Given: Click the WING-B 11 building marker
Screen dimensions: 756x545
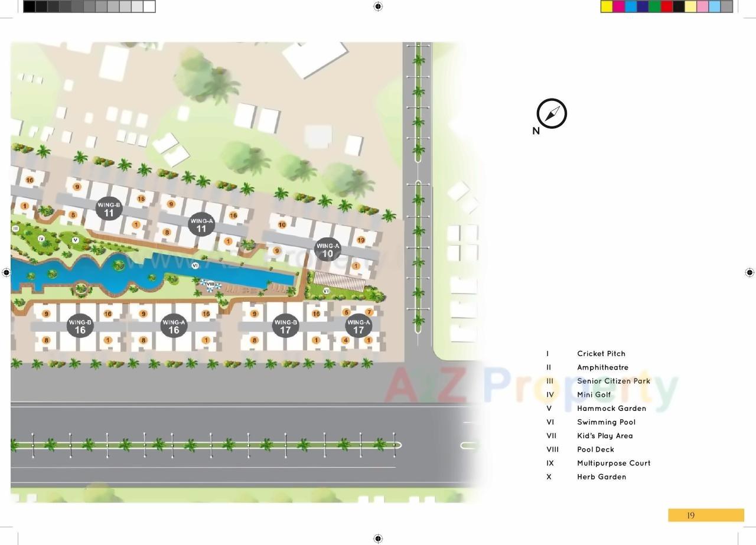Looking at the screenshot, I should (108, 208).
